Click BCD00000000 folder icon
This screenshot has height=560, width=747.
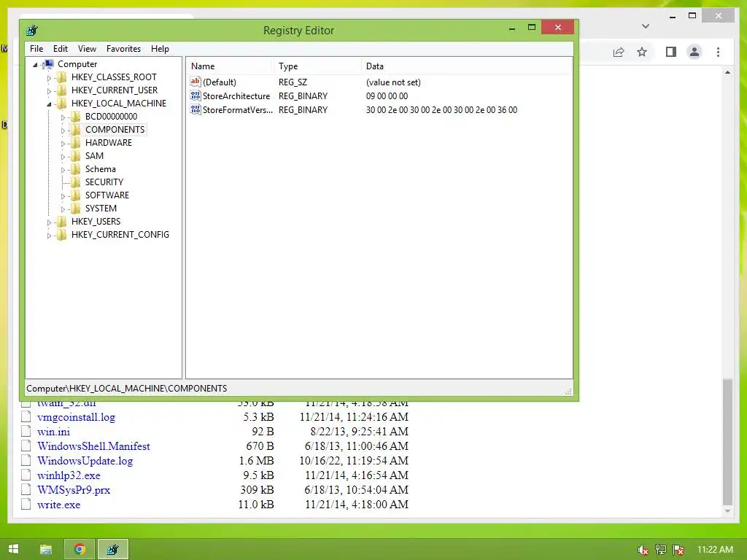pos(75,117)
